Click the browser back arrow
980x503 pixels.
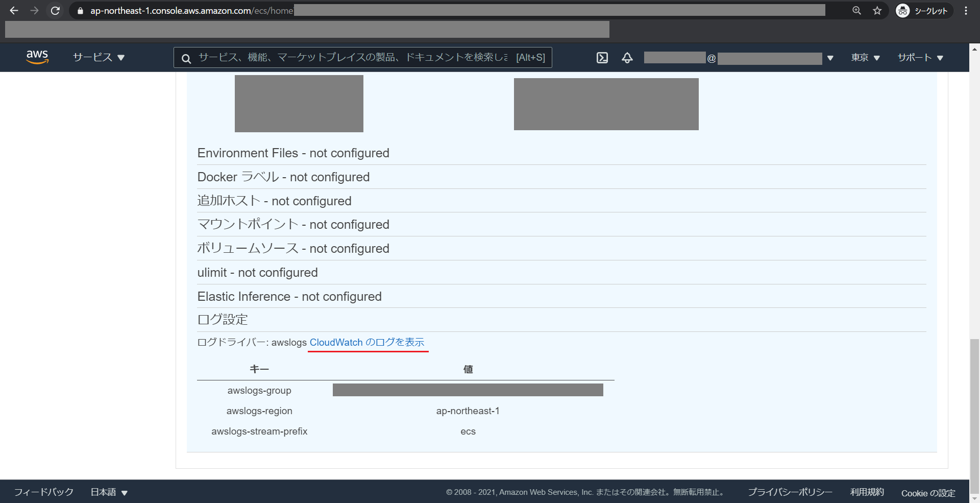pos(14,10)
